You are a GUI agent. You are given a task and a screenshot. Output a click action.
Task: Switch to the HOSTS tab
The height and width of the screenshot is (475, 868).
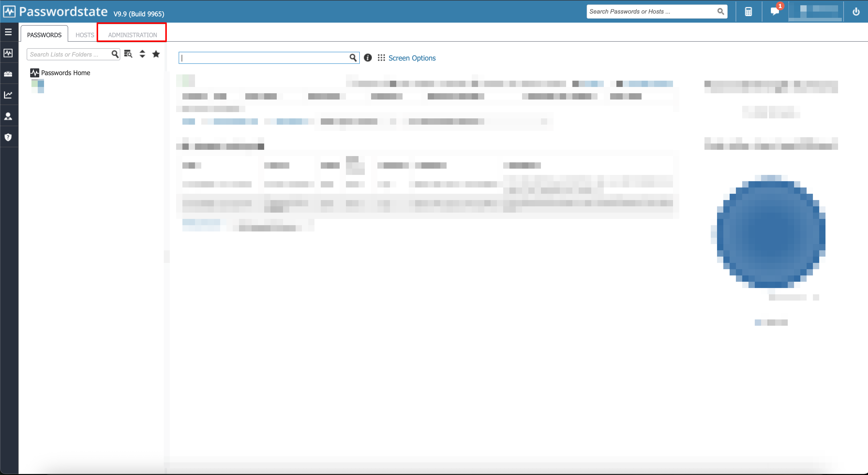84,35
